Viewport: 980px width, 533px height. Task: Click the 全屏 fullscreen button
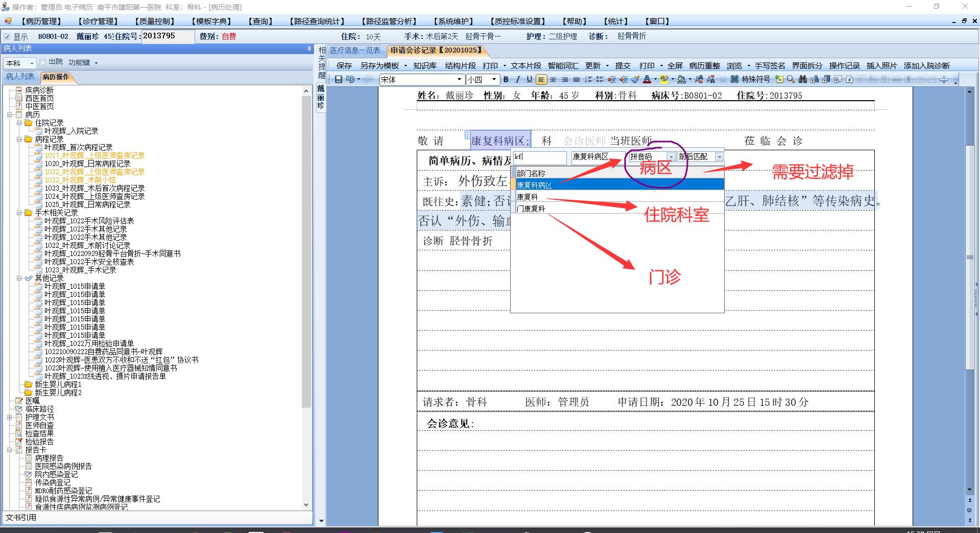(675, 65)
